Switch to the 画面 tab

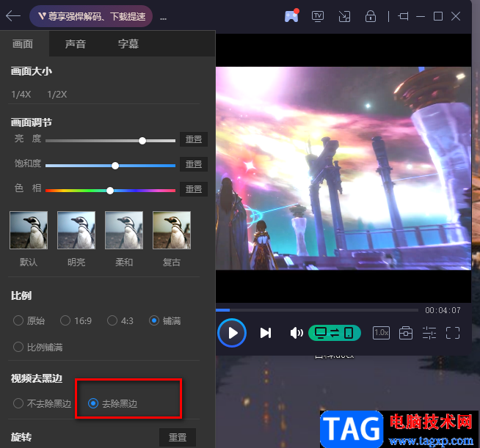point(23,44)
